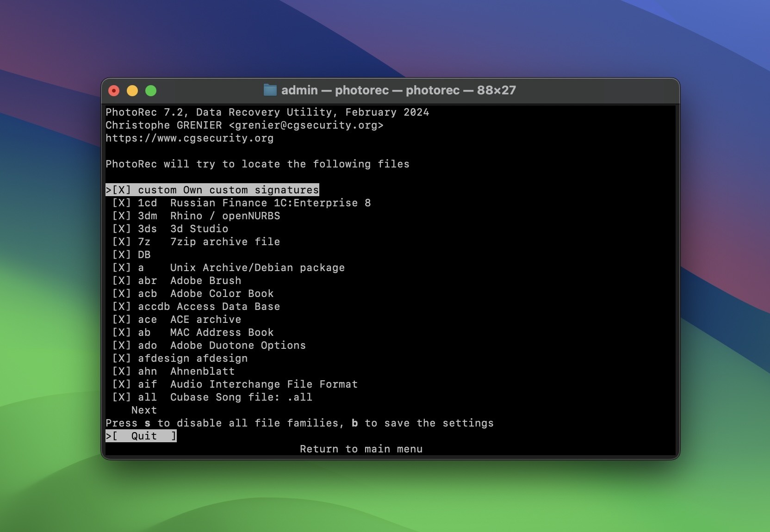The image size is (770, 532).
Task: Toggle the 1cd Russian Finance checkbox
Action: [x=122, y=203]
